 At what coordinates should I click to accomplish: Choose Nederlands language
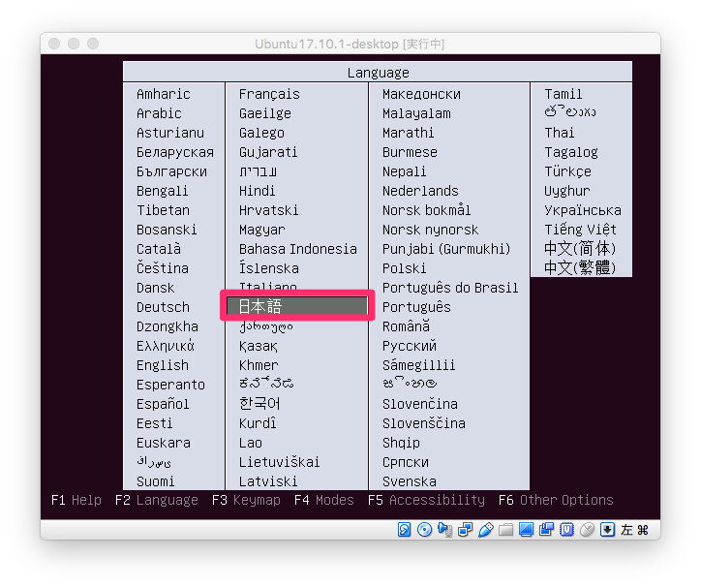click(x=420, y=191)
